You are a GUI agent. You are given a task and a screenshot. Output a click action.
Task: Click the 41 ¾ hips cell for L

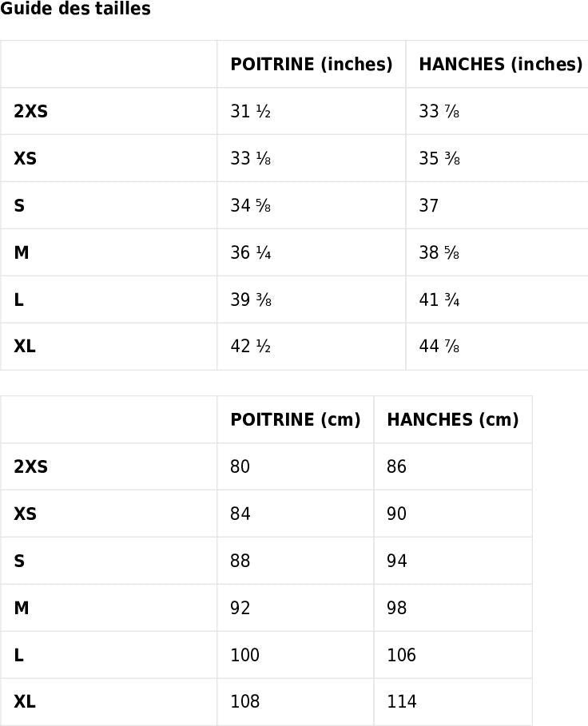pos(439,300)
